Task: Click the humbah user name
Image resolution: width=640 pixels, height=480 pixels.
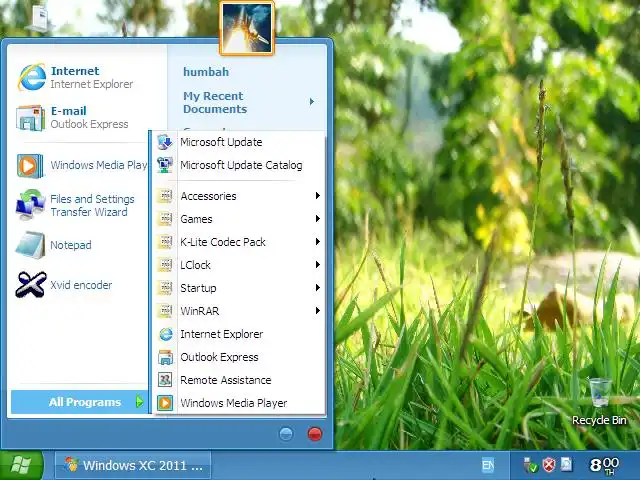Action: [206, 72]
